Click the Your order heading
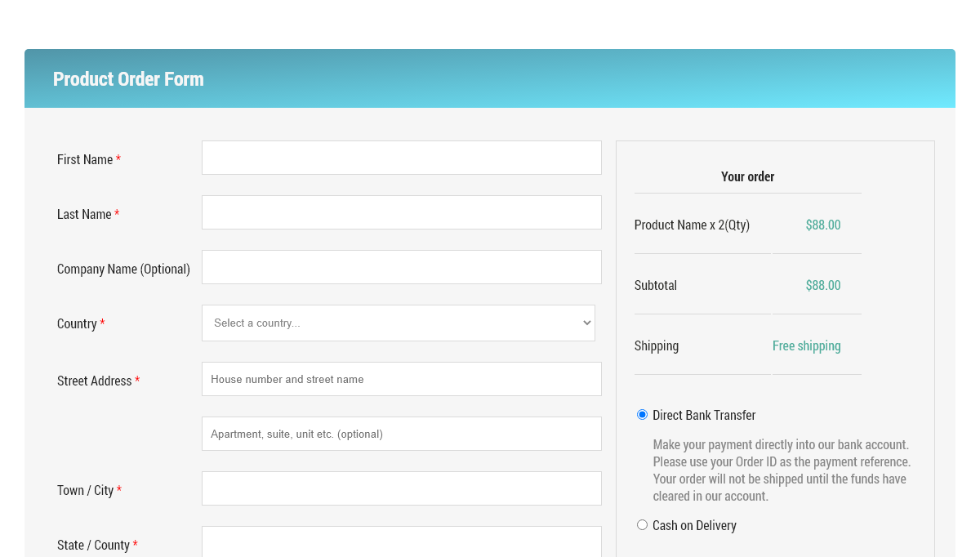980x557 pixels. [747, 176]
